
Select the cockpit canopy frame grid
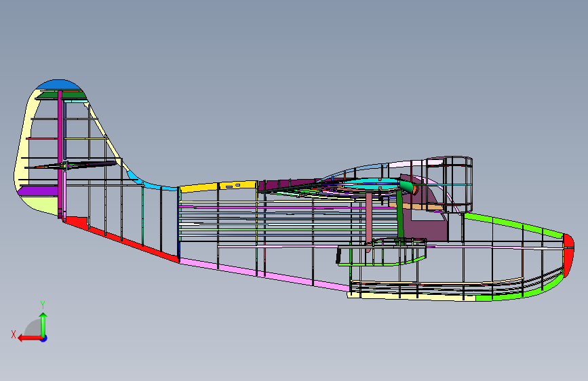click(448, 185)
